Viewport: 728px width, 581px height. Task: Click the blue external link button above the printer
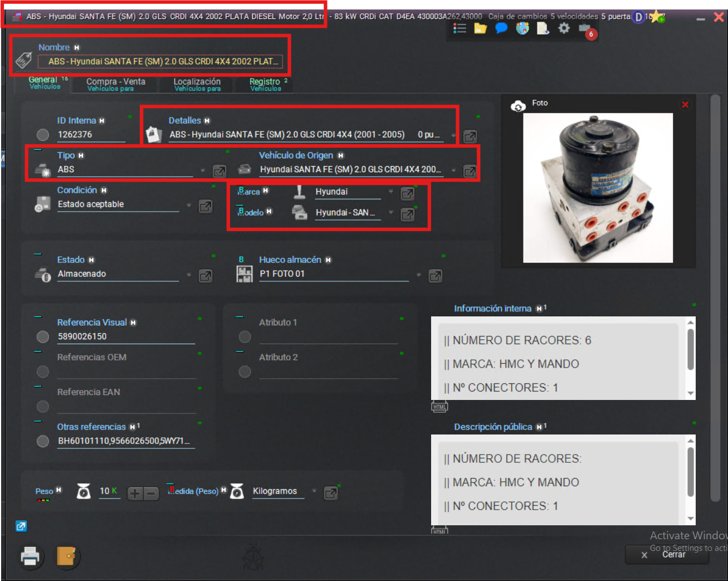21,526
